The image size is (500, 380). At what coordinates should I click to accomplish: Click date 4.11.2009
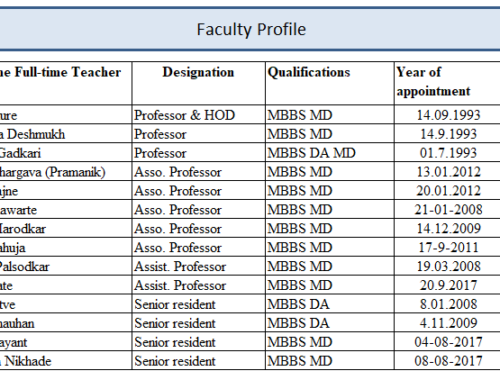point(449,323)
